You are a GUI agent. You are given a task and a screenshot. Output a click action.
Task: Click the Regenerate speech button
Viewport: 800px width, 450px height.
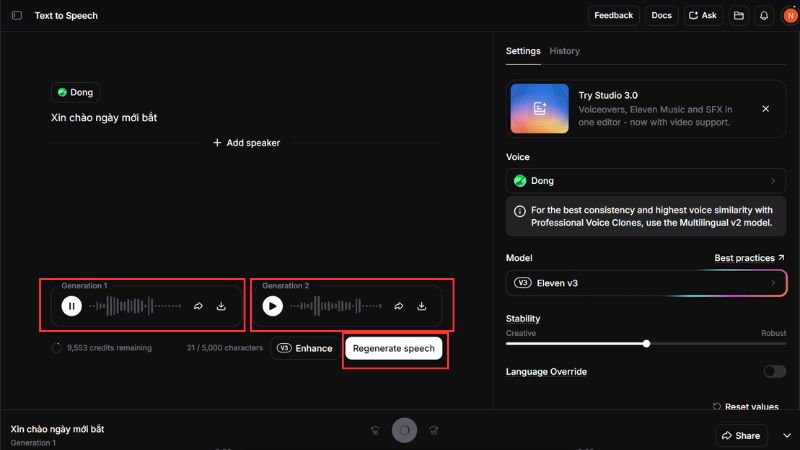click(394, 348)
